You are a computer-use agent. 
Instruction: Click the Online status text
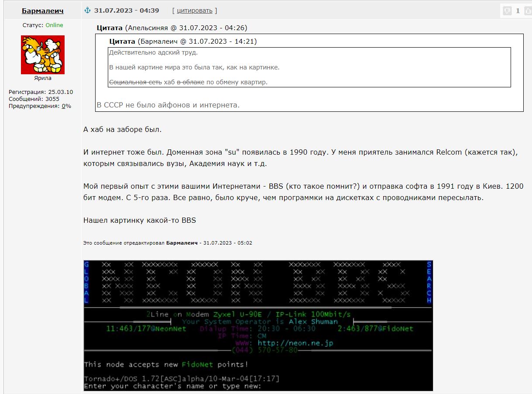pos(55,25)
